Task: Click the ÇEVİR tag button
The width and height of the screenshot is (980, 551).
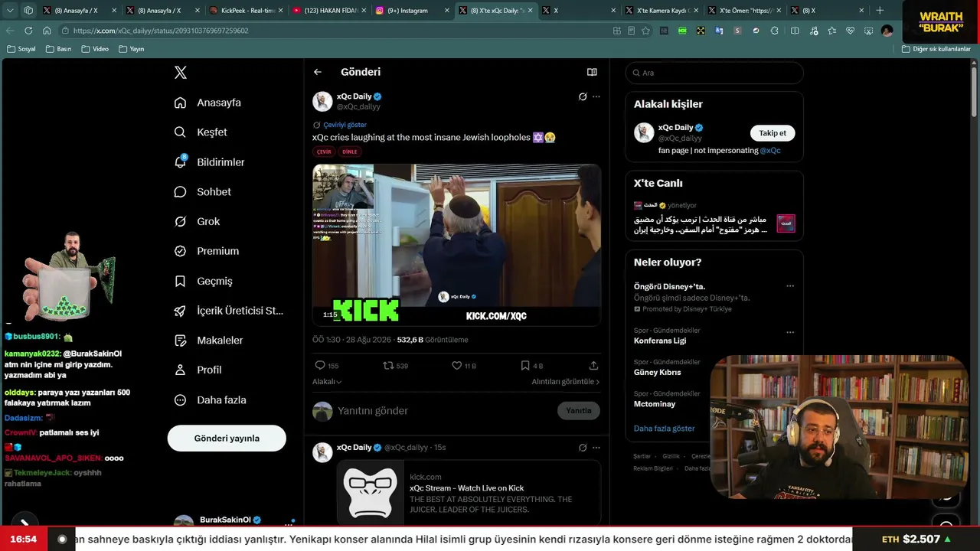Action: tap(324, 152)
